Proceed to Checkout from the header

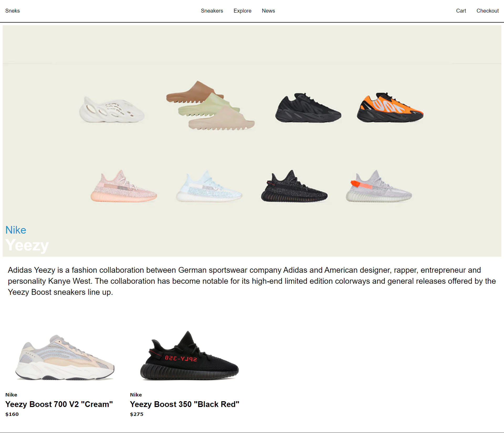(487, 11)
